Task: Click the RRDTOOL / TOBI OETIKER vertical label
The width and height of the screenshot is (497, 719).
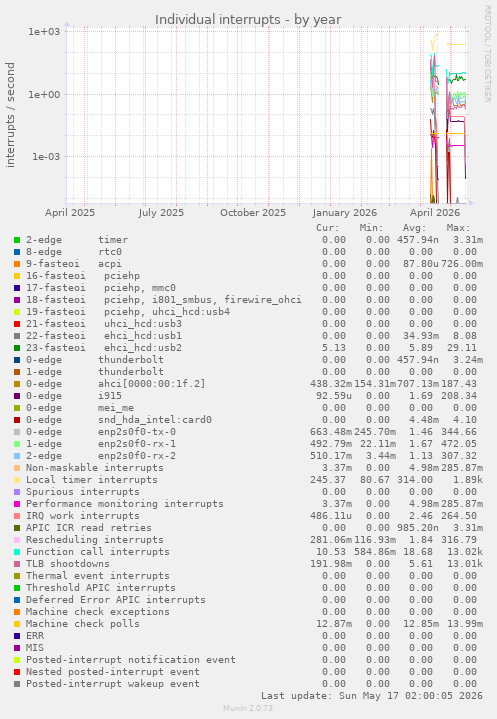Action: point(487,54)
